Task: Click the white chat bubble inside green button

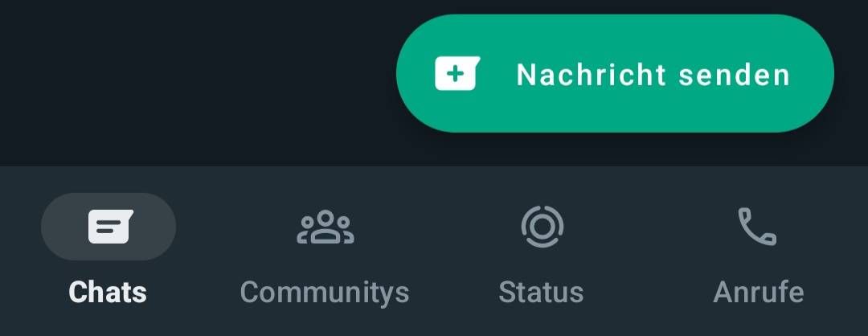Action: 457,73
